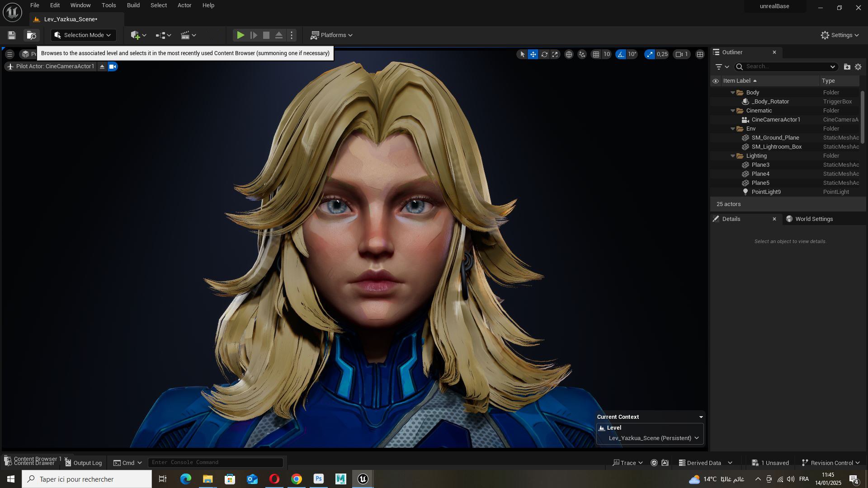Collapse the Cinematic folder in Outliner
Viewport: 868px width, 488px height.
tap(733, 111)
